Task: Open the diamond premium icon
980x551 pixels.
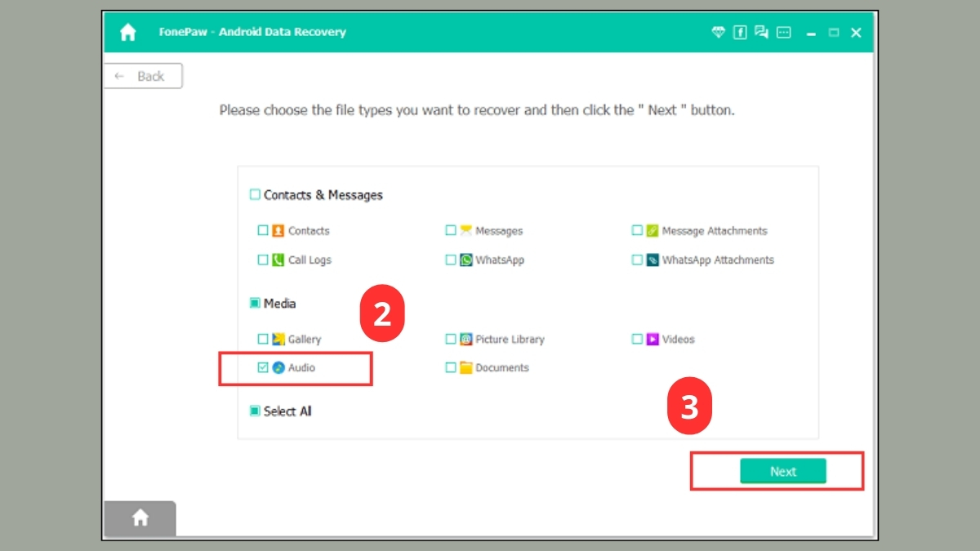Action: 719,33
